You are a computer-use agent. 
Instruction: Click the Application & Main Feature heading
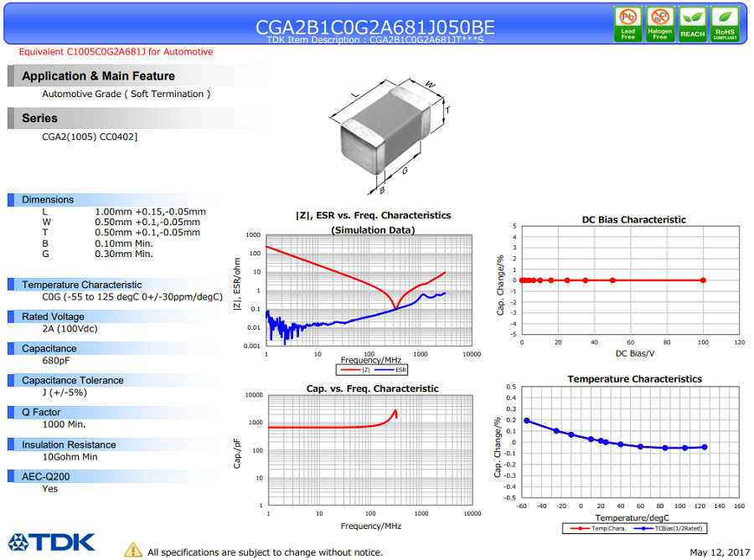(x=98, y=76)
